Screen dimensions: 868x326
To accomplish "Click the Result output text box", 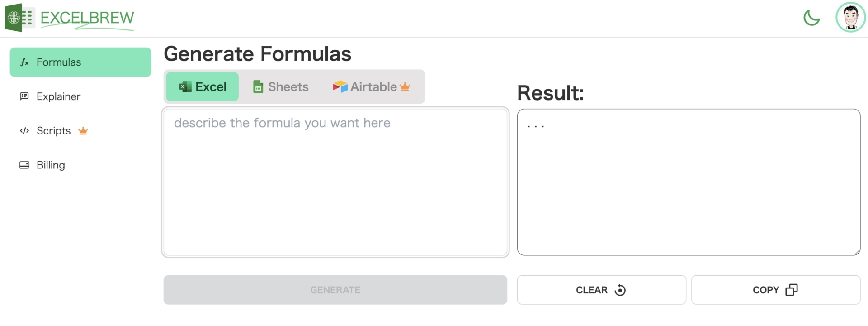I will (688, 182).
